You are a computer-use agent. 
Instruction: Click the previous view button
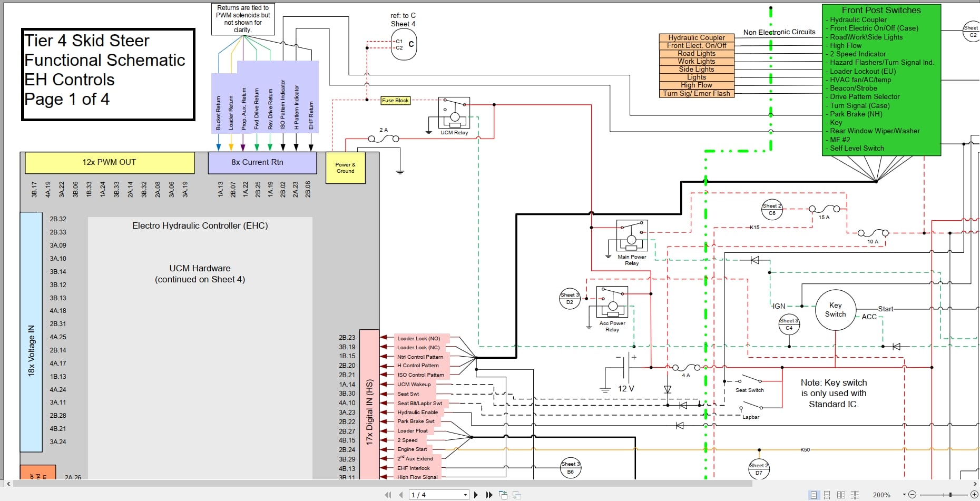(x=503, y=495)
